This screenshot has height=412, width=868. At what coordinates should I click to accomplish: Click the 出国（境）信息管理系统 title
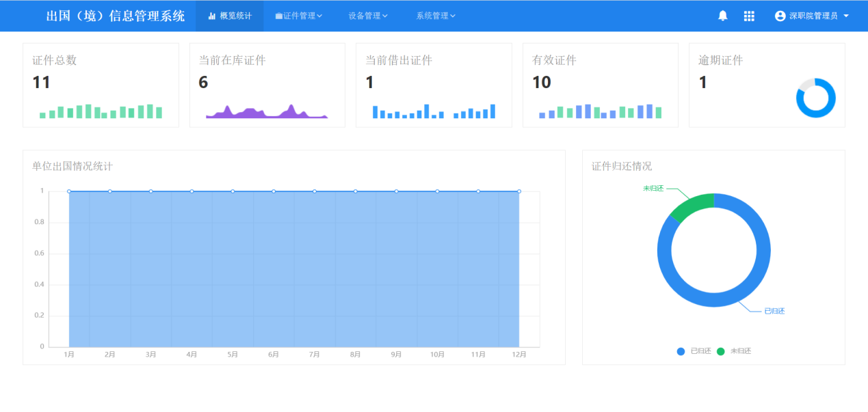click(115, 16)
